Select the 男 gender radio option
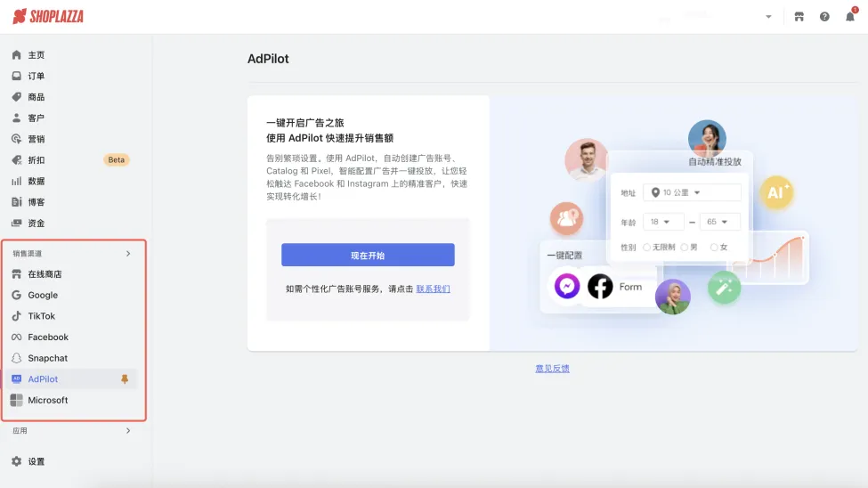 (x=685, y=248)
